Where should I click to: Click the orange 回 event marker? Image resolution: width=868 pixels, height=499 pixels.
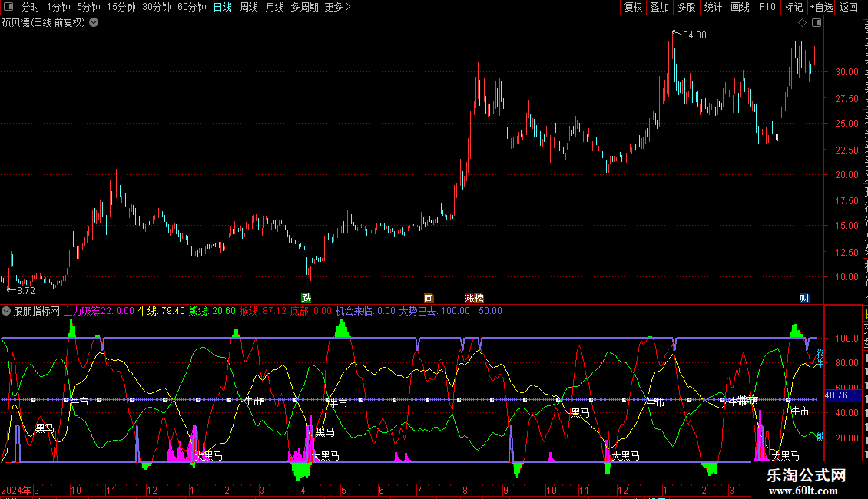[429, 298]
